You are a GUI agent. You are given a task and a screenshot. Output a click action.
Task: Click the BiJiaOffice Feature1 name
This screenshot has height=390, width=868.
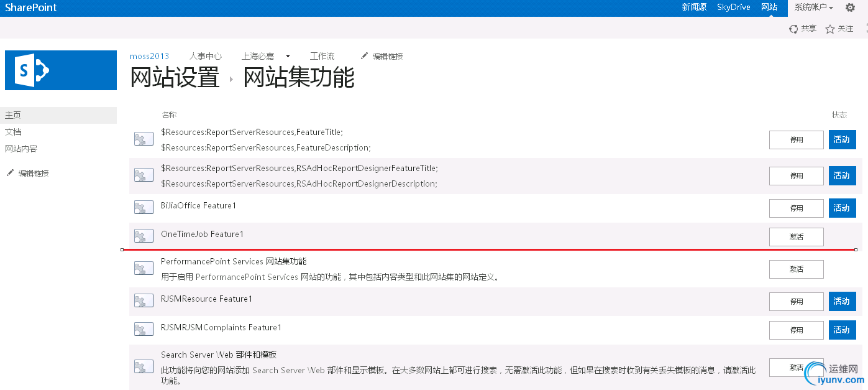(198, 205)
